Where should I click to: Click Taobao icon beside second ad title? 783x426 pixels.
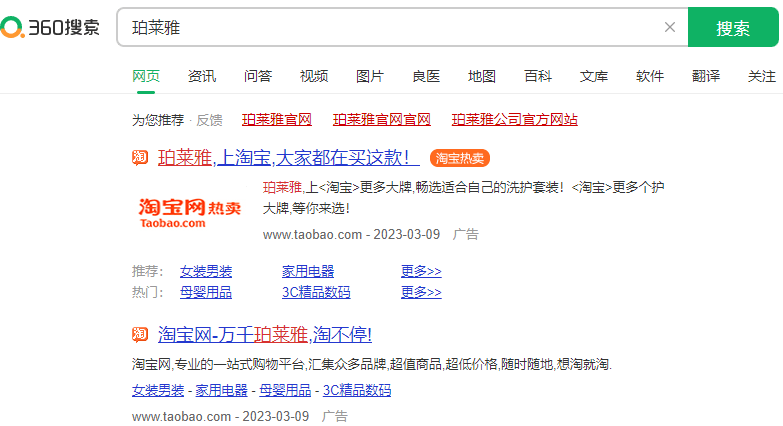[x=140, y=334]
